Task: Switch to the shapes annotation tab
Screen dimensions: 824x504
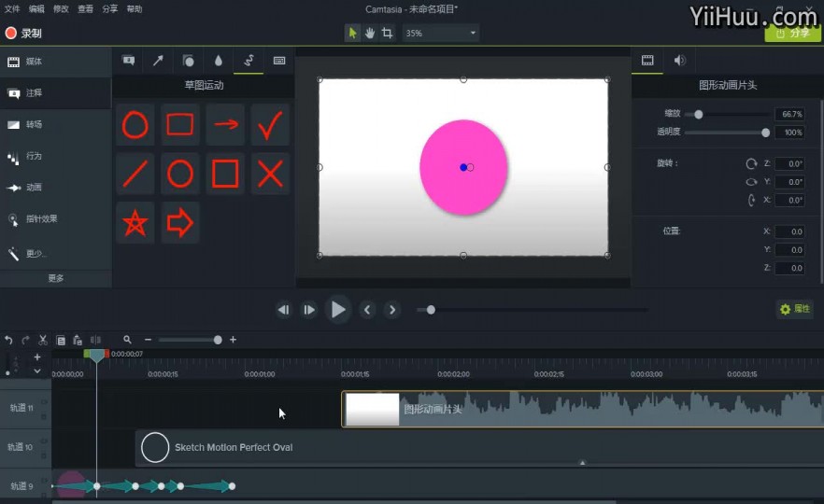Action: click(x=188, y=61)
